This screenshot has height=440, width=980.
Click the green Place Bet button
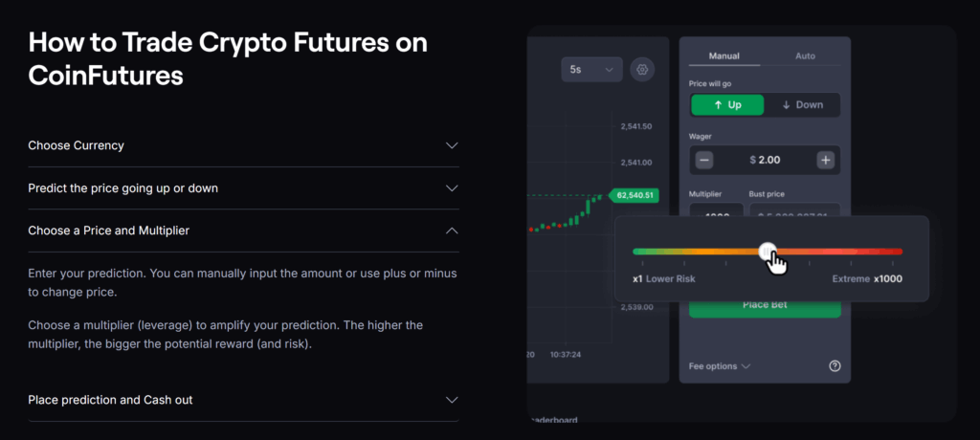coord(765,307)
